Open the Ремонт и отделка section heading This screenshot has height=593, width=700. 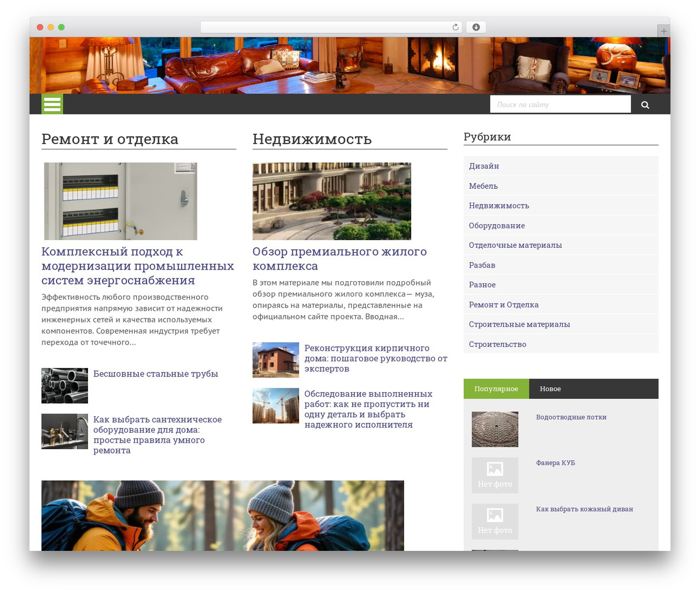(x=110, y=139)
